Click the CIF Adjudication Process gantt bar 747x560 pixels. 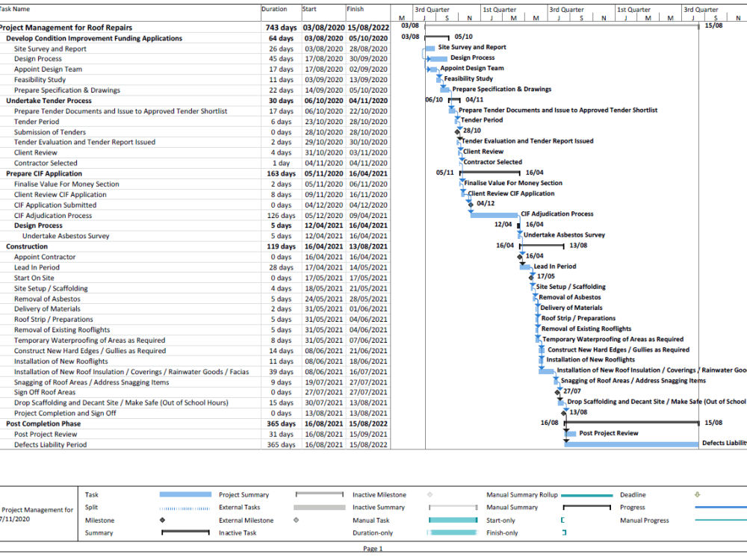493,214
